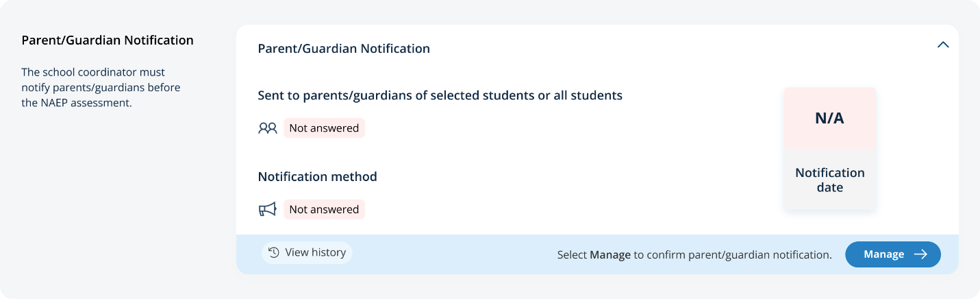Click the "Sent to parents/guardians" question label
Viewport: 980px width, 299px height.
coord(440,96)
